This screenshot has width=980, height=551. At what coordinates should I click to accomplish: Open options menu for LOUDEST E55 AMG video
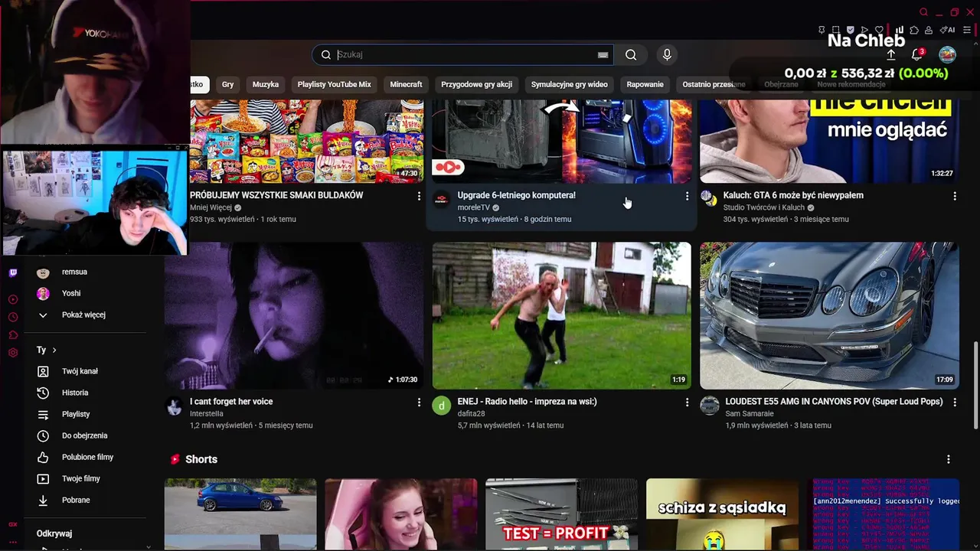point(955,402)
